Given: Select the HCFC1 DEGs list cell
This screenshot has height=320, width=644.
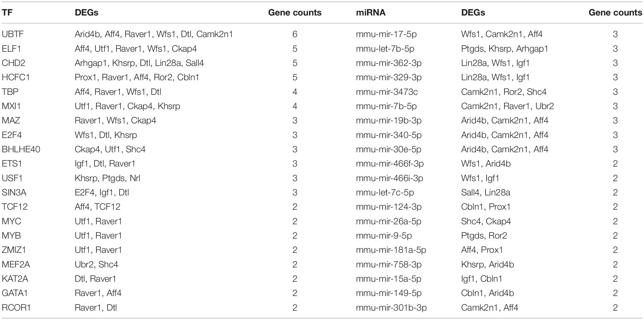Looking at the screenshot, I should click(x=137, y=77).
